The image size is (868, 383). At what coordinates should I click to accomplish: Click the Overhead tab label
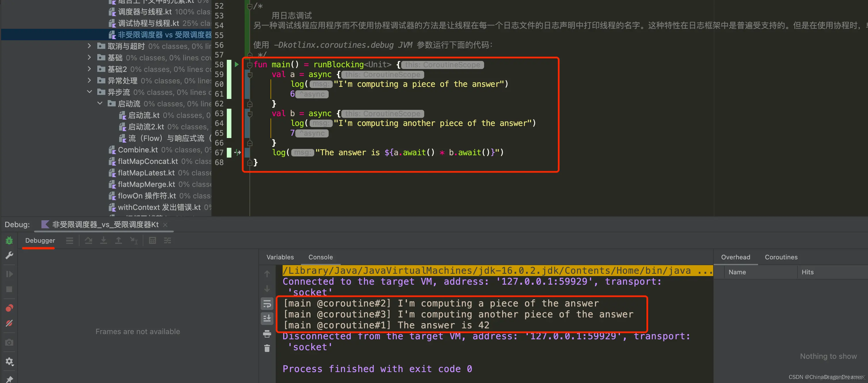tap(735, 257)
